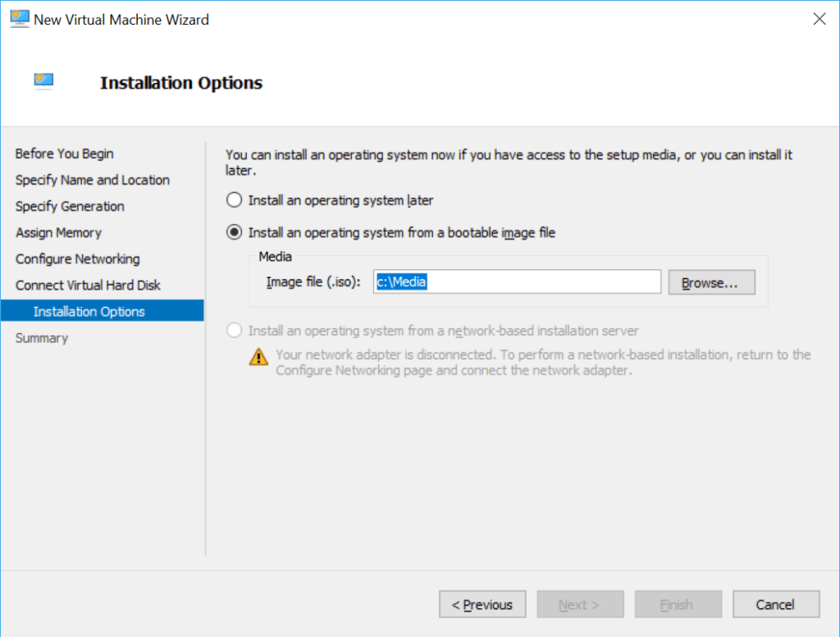Close the wizard window with X
The width and height of the screenshot is (840, 637).
coord(819,20)
